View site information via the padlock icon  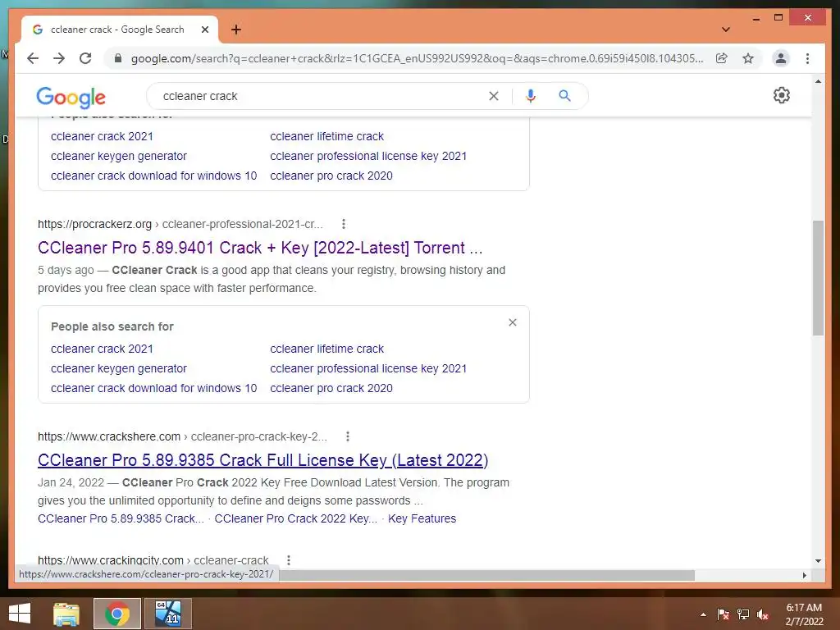[x=118, y=58]
